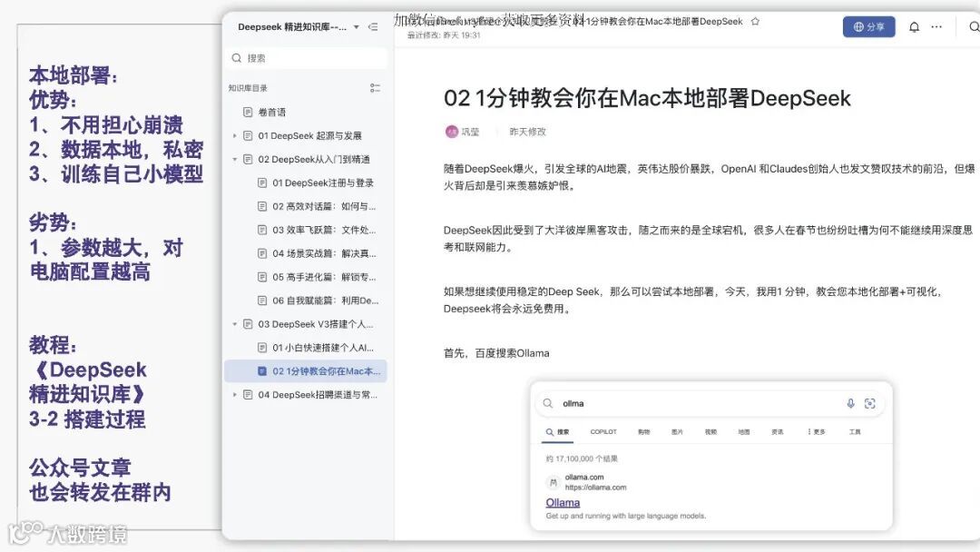Star the document with the favorite icon
This screenshot has width=980, height=552.
(x=755, y=21)
